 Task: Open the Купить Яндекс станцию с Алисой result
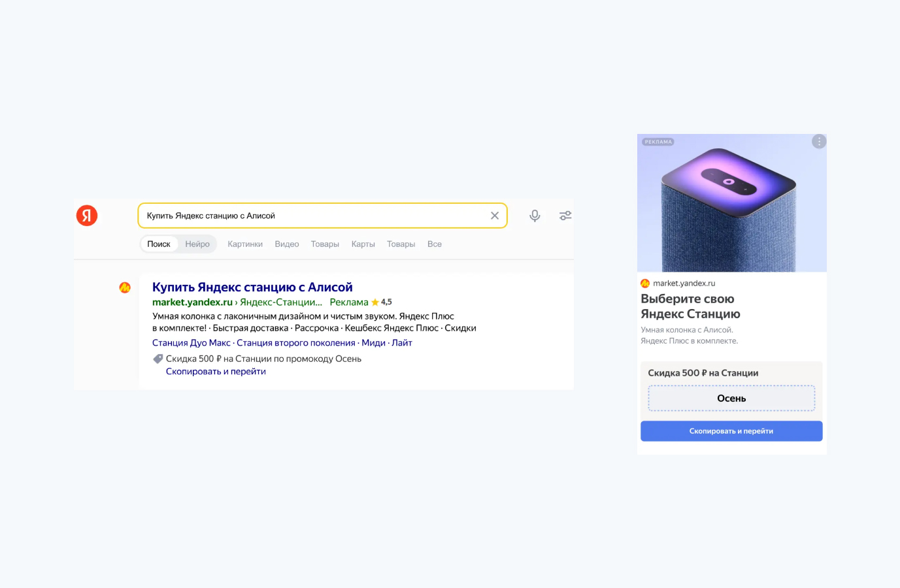pos(252,287)
